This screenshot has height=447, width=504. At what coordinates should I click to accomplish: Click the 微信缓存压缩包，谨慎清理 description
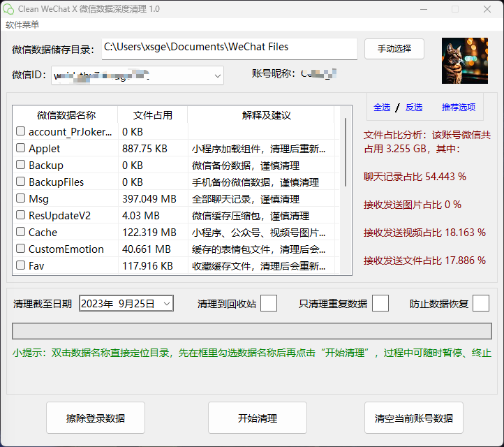[x=251, y=216]
